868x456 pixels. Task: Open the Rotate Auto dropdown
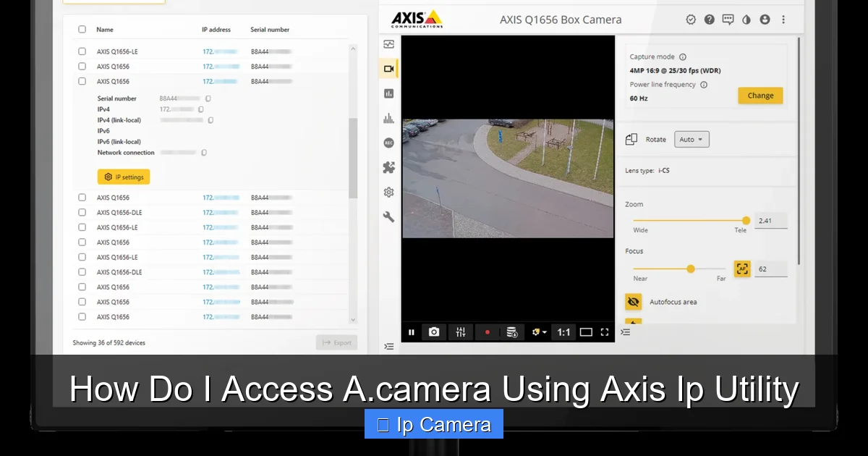pyautogui.click(x=692, y=140)
